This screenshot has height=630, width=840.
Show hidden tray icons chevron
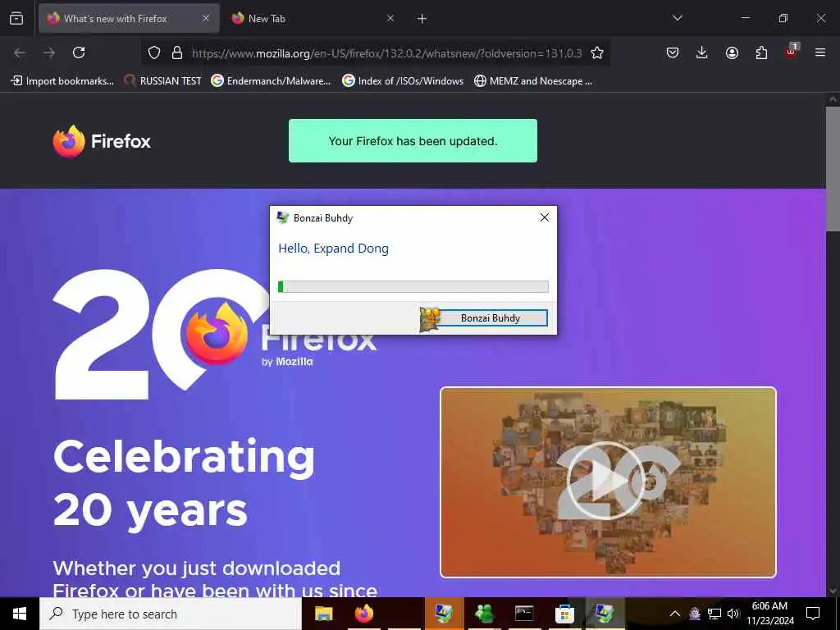coord(675,614)
